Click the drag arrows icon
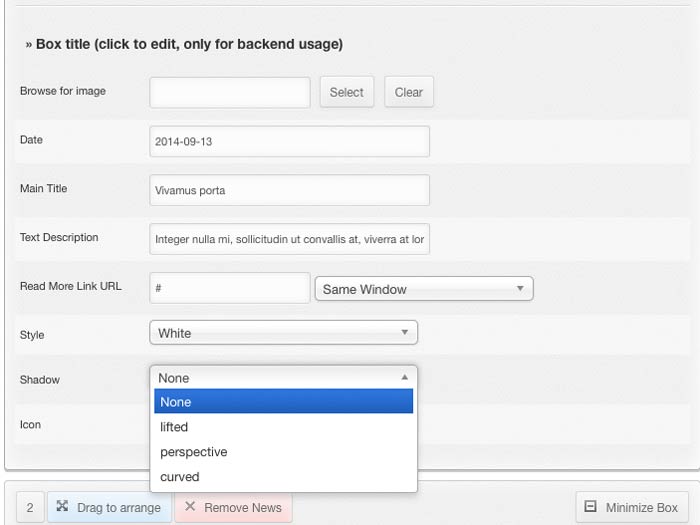The image size is (700, 525). [x=62, y=507]
